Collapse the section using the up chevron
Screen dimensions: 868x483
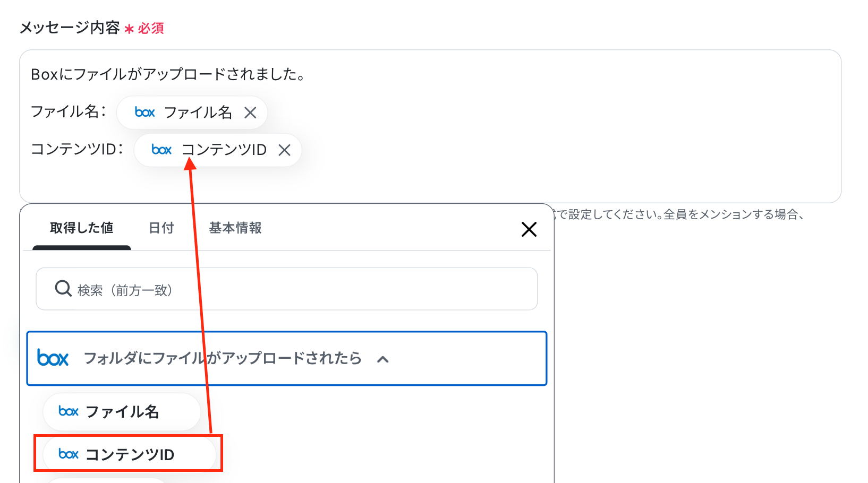(382, 359)
